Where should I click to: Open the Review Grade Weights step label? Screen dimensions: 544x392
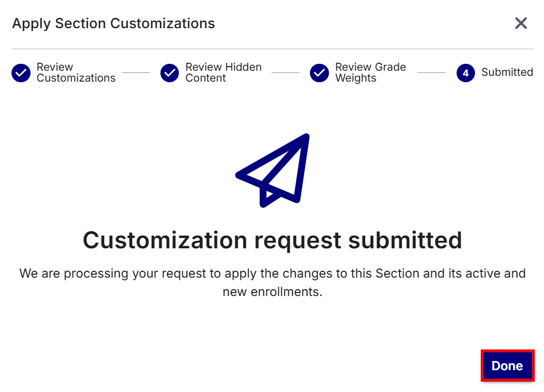370,72
